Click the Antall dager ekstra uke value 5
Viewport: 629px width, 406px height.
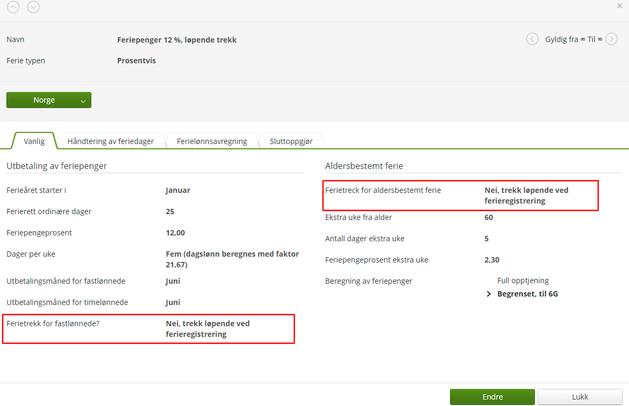pos(487,239)
